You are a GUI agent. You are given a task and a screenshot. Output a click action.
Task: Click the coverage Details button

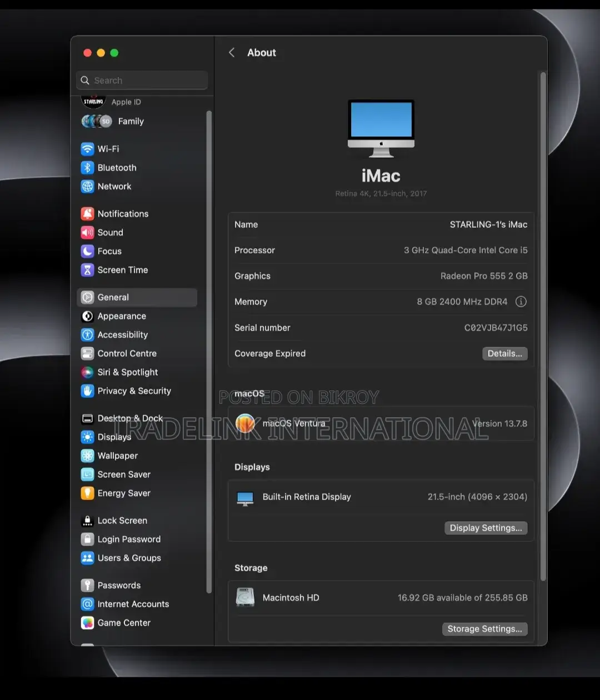click(504, 354)
